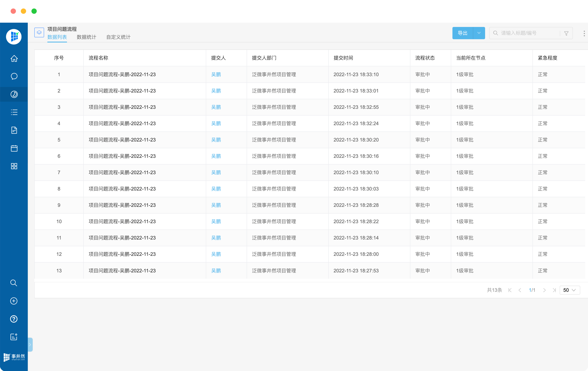
Task: Open submitter 吴鹏 link in row 1
Action: pyautogui.click(x=216, y=75)
